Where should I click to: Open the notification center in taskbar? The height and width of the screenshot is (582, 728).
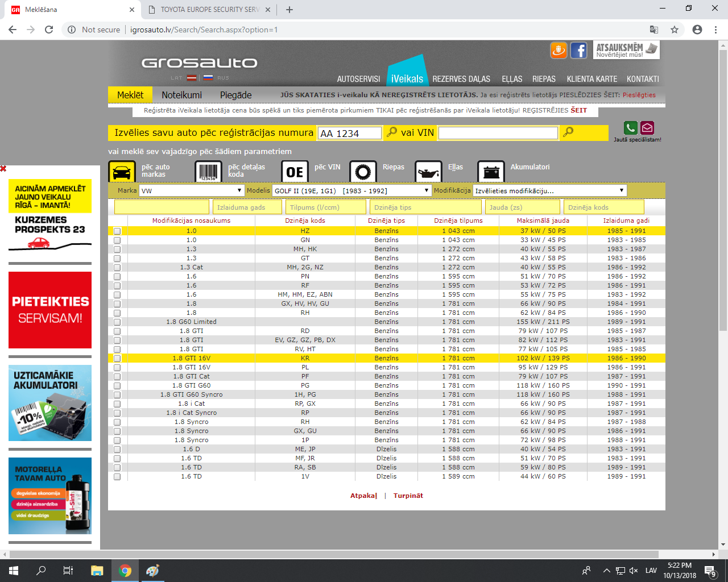point(710,571)
